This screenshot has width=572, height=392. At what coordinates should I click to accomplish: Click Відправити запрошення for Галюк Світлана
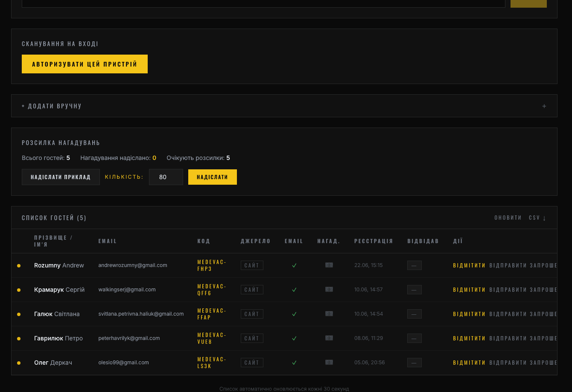(523, 314)
